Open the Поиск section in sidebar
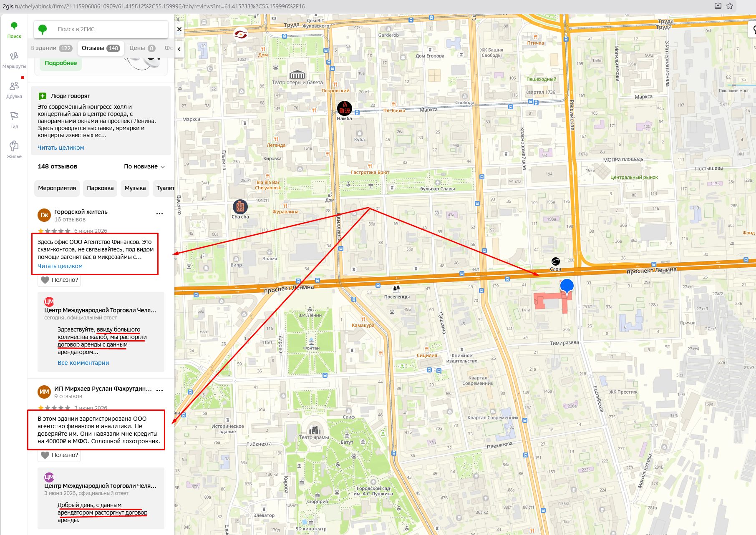The width and height of the screenshot is (756, 535). coord(14,30)
